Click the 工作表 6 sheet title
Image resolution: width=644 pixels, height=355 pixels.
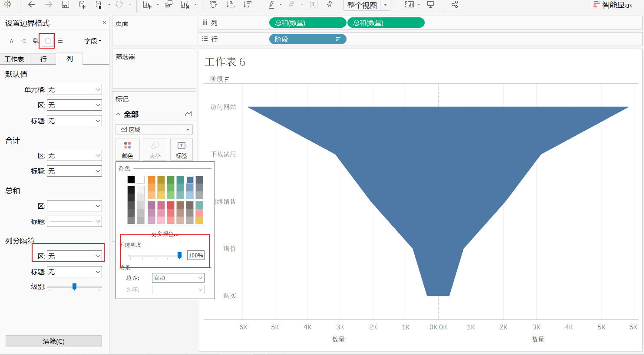(x=225, y=62)
